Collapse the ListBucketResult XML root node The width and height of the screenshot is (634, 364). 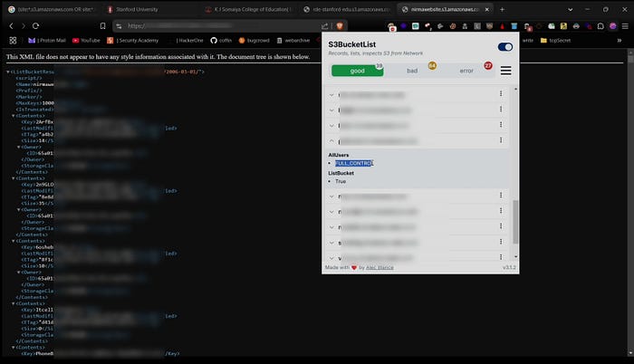pos(8,72)
